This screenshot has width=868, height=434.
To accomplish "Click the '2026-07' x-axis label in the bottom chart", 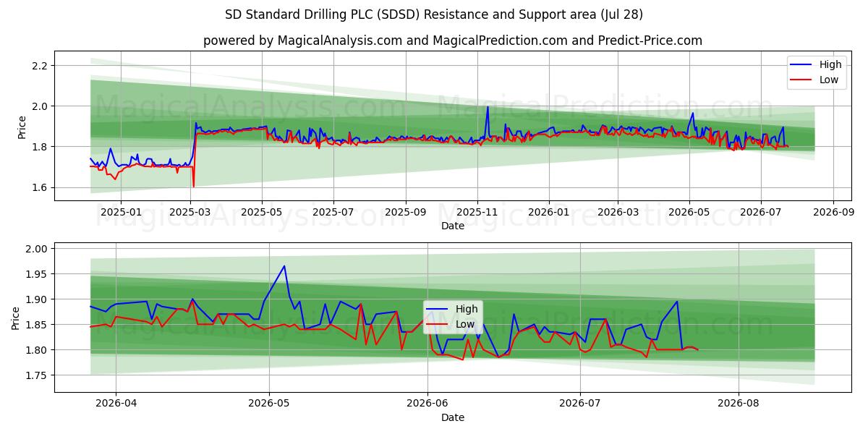I will click(x=580, y=404).
